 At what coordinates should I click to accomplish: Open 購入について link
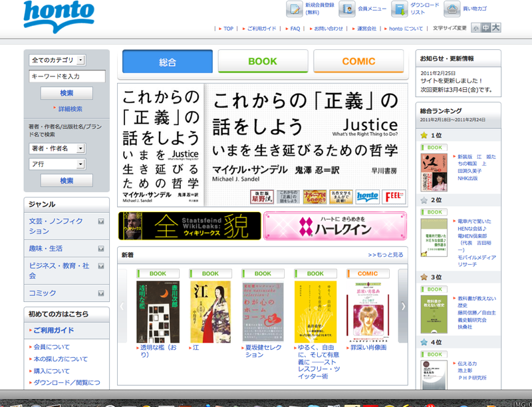52,371
